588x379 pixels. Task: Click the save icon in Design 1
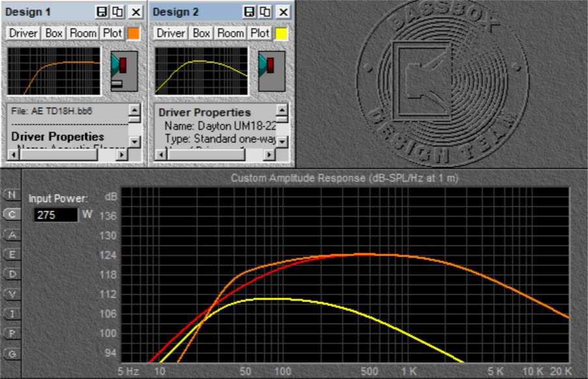(102, 12)
